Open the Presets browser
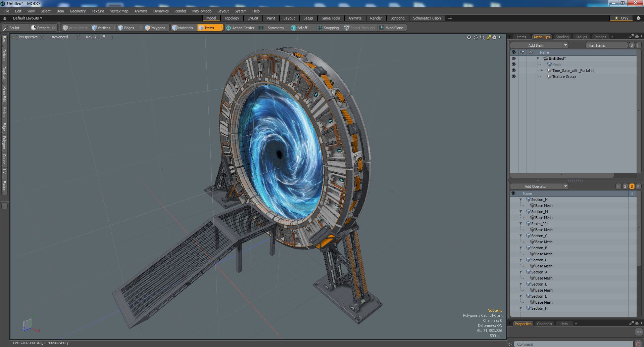 pos(43,28)
